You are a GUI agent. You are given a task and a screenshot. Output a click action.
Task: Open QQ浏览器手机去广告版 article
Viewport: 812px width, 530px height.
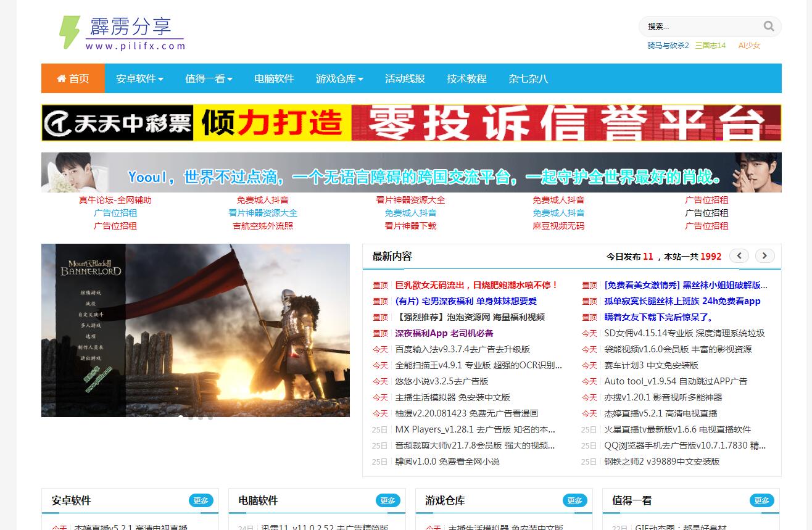(x=685, y=445)
